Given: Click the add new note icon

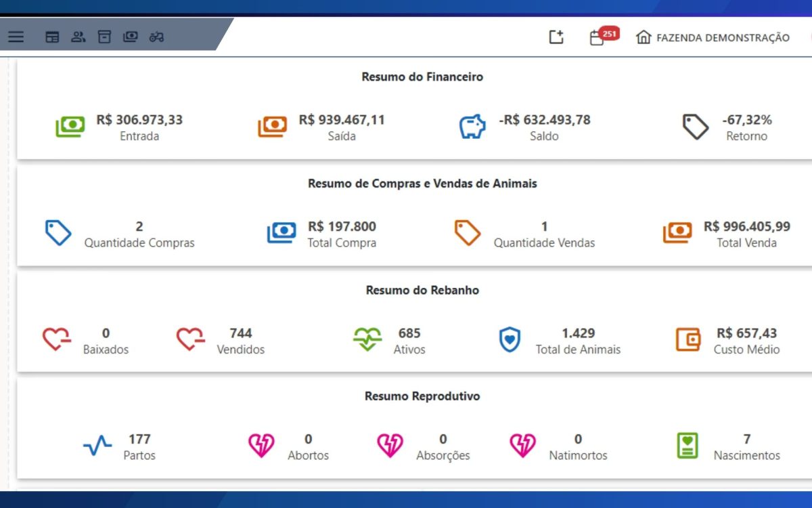Looking at the screenshot, I should (x=556, y=37).
